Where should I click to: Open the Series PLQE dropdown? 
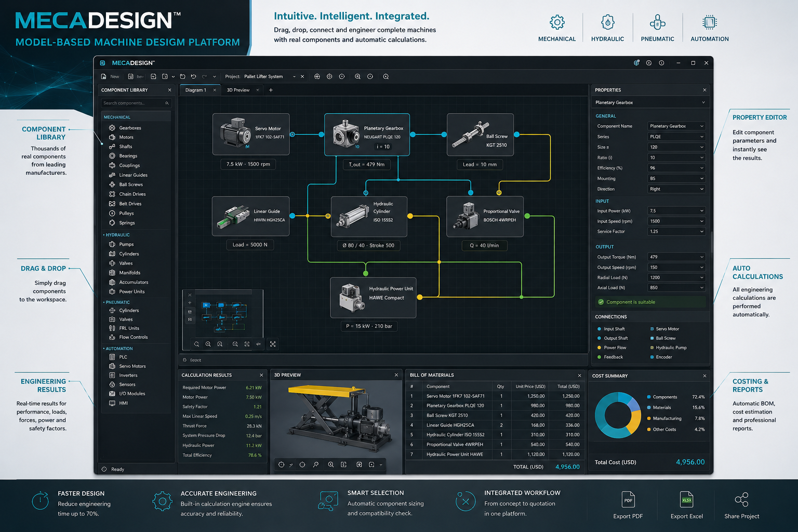(x=676, y=137)
